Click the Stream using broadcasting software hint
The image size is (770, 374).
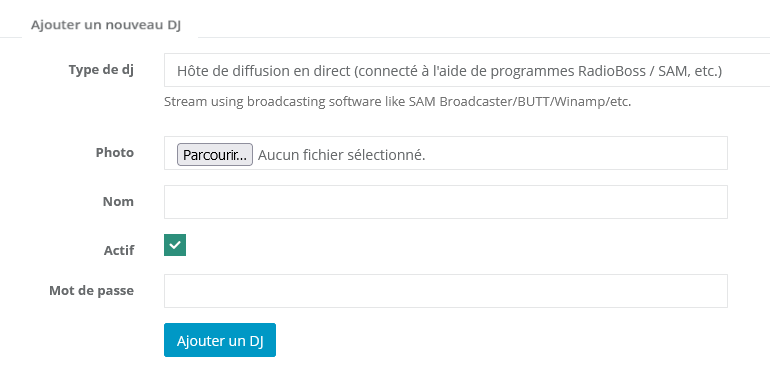(397, 102)
